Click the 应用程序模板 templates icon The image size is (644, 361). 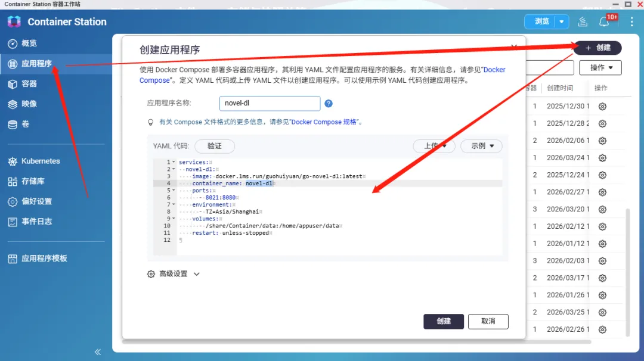click(x=13, y=259)
